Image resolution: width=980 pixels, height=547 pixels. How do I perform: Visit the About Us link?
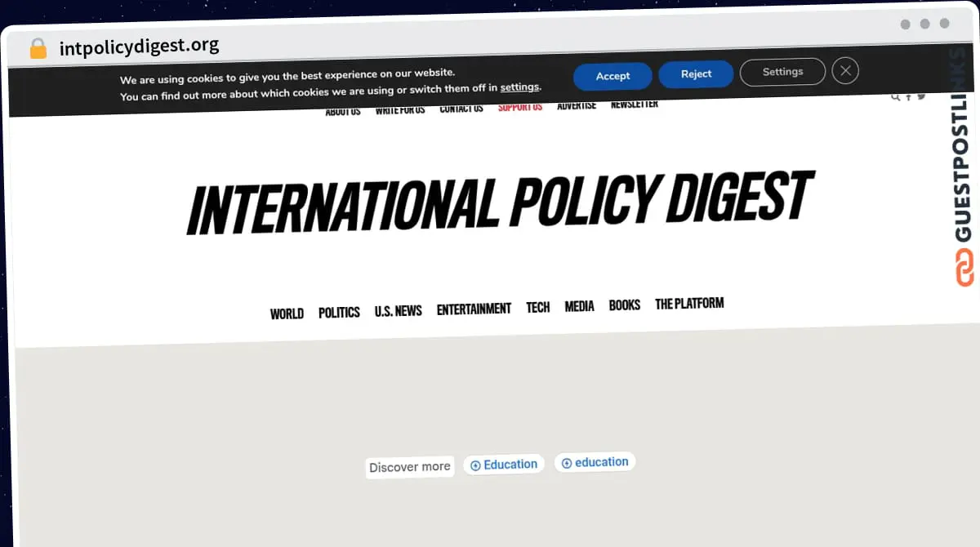(343, 112)
